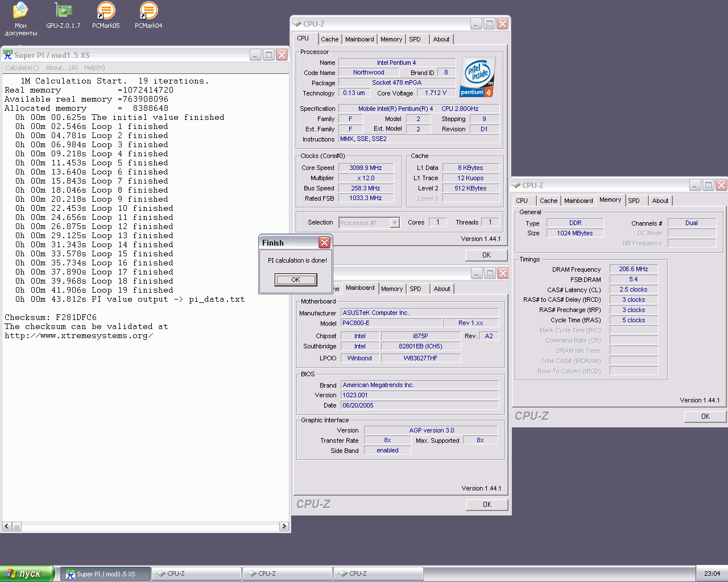Click the Пуск Start button
This screenshot has width=728, height=582.
coord(27,573)
